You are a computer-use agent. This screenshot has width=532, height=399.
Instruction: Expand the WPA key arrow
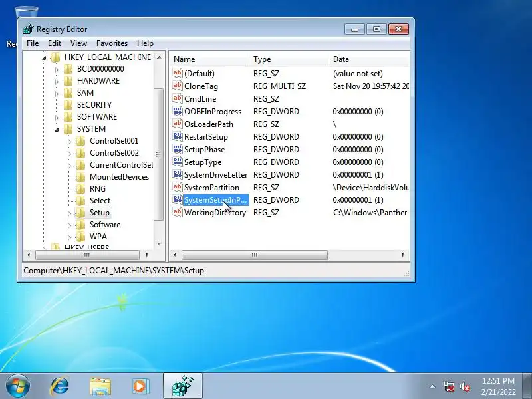pos(69,237)
